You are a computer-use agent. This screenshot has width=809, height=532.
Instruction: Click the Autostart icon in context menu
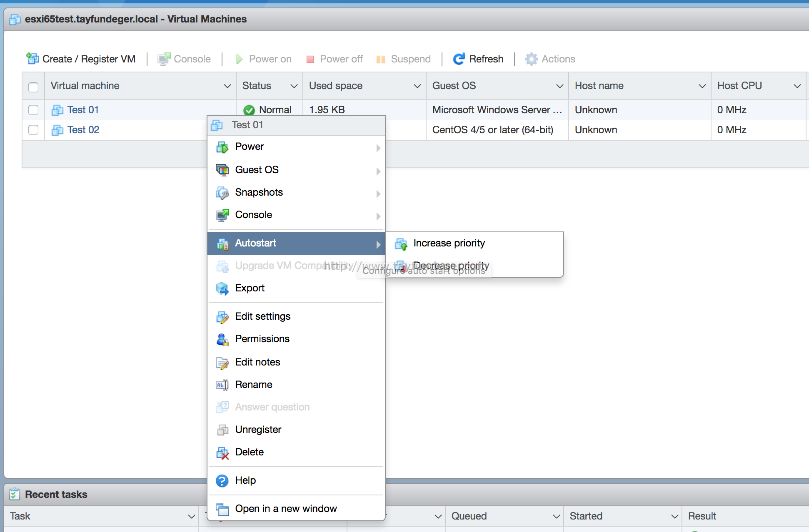coord(222,244)
